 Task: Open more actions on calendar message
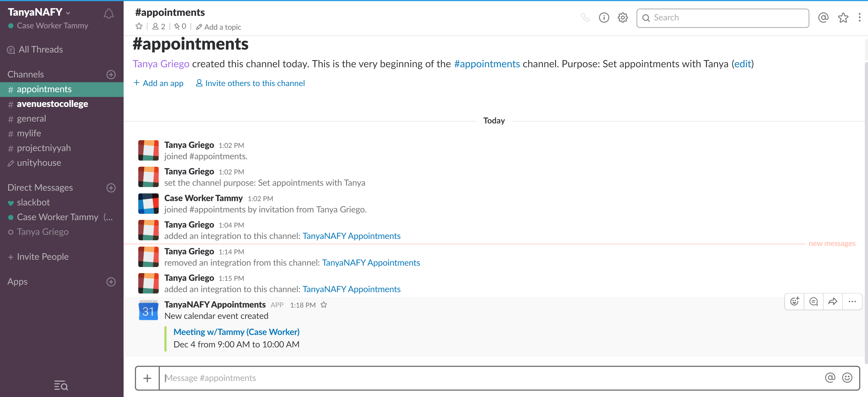pyautogui.click(x=852, y=301)
